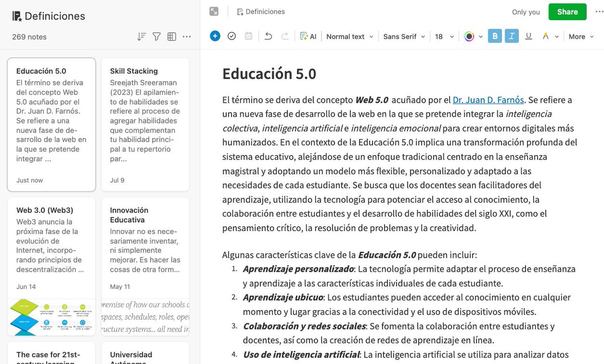Expand the highlight color dropdown arrow

557,37
